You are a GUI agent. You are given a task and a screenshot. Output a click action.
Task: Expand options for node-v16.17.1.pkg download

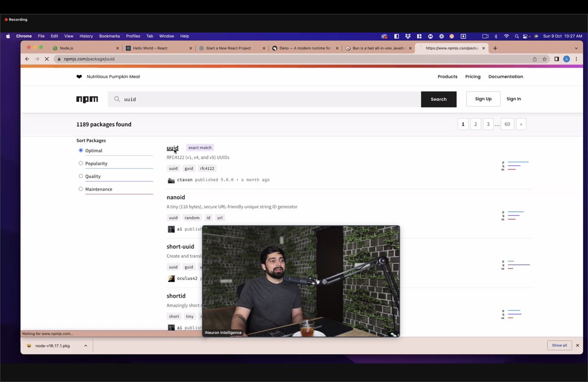[x=86, y=346]
